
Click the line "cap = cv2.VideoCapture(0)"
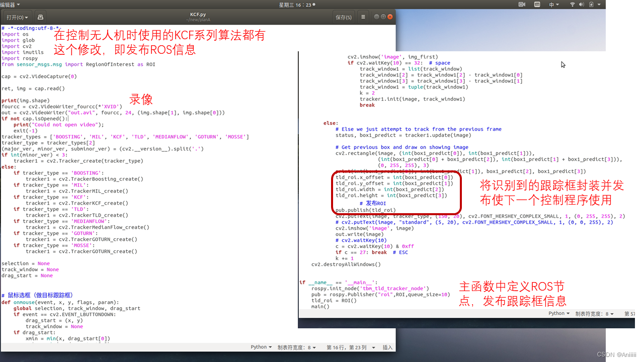click(x=39, y=76)
